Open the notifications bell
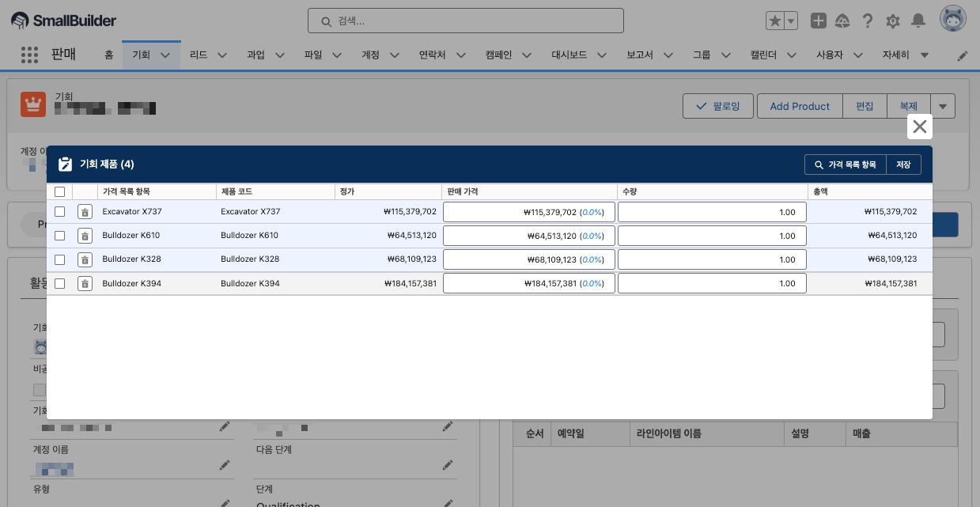The image size is (980, 507). pos(918,21)
